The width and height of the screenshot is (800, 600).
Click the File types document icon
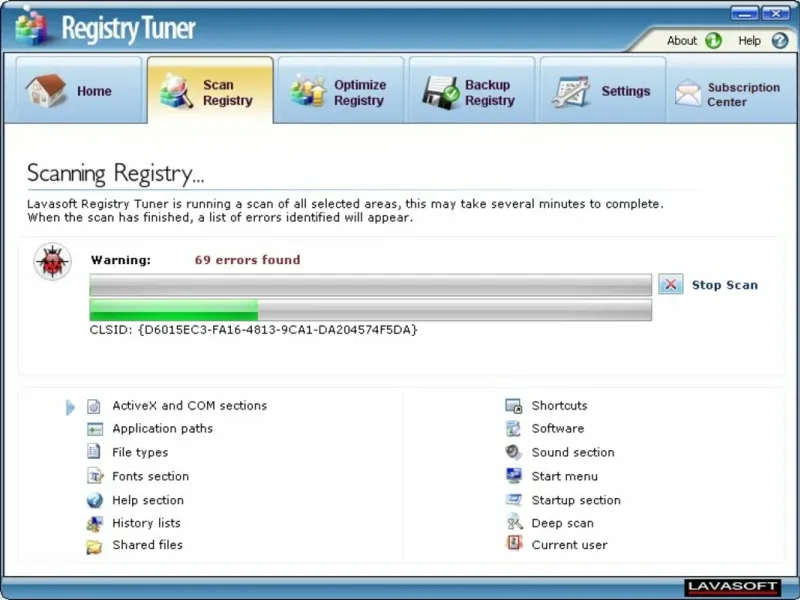(x=93, y=452)
